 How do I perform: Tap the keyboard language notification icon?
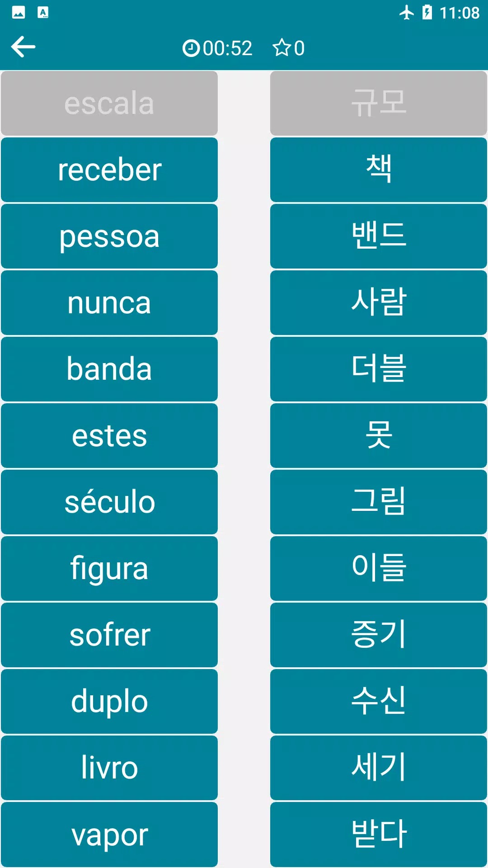pyautogui.click(x=43, y=13)
